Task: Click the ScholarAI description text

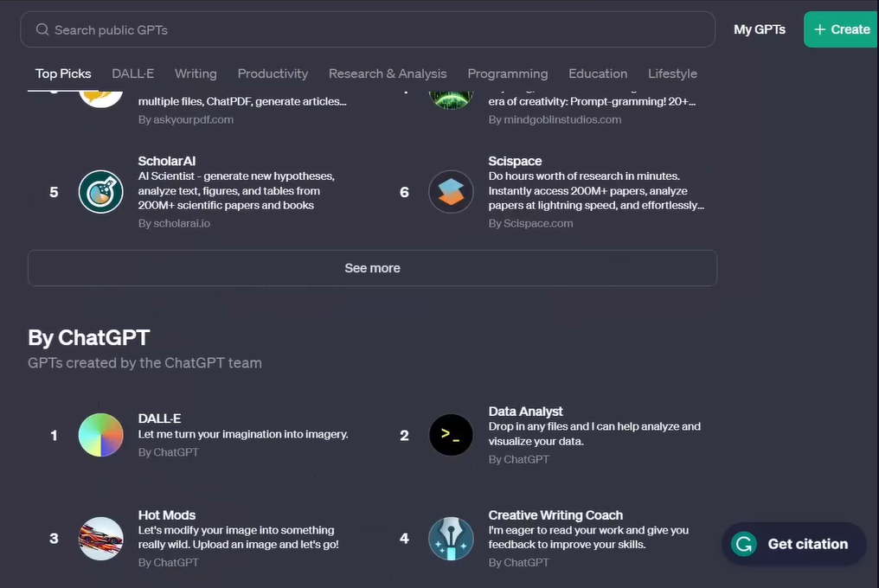Action: pyautogui.click(x=236, y=190)
